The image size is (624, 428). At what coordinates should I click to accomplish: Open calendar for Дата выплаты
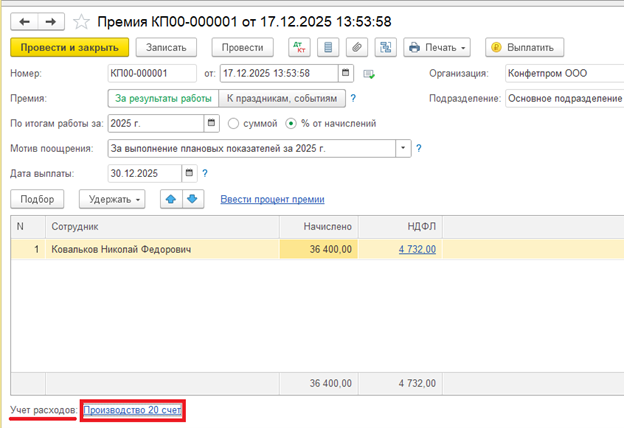pos(189,173)
